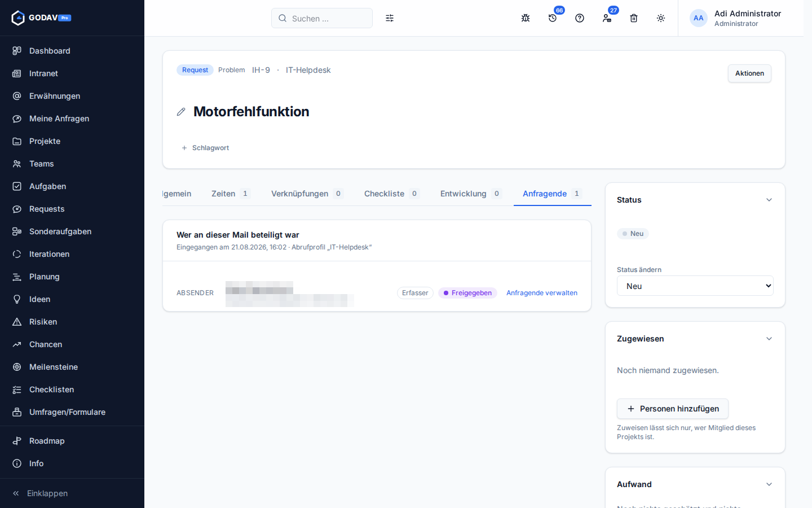Click Personen hinzufügen button
812x508 pixels.
pos(673,409)
